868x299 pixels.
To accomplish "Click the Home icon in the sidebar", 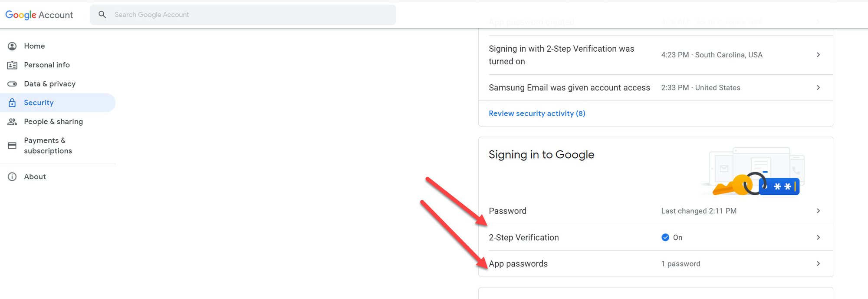I will (x=12, y=46).
